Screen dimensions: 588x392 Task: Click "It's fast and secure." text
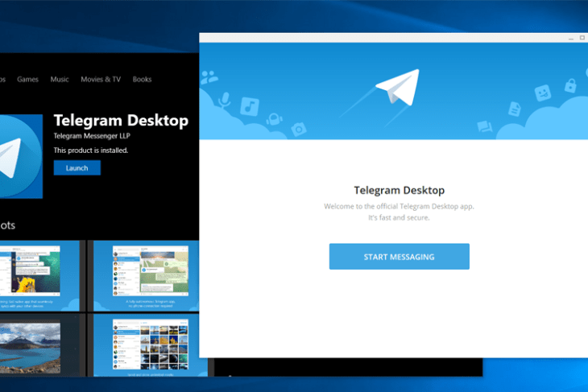point(399,217)
